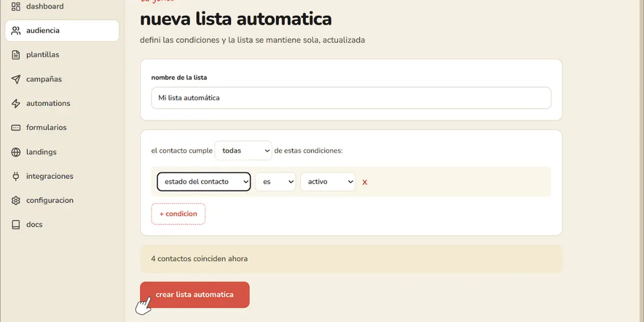Click 'de estas condiciones:' text
This screenshot has width=644, height=322.
308,151
